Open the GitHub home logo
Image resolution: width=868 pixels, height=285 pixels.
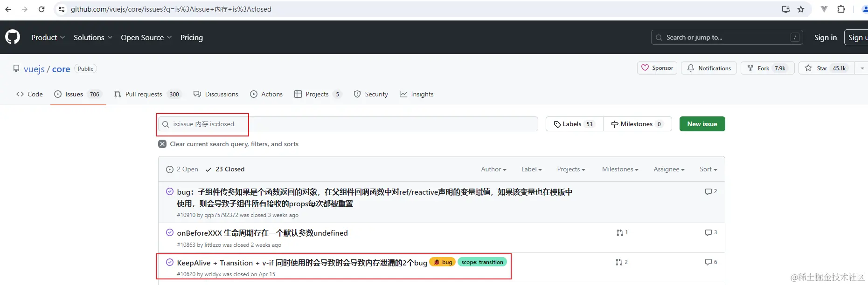coord(13,37)
